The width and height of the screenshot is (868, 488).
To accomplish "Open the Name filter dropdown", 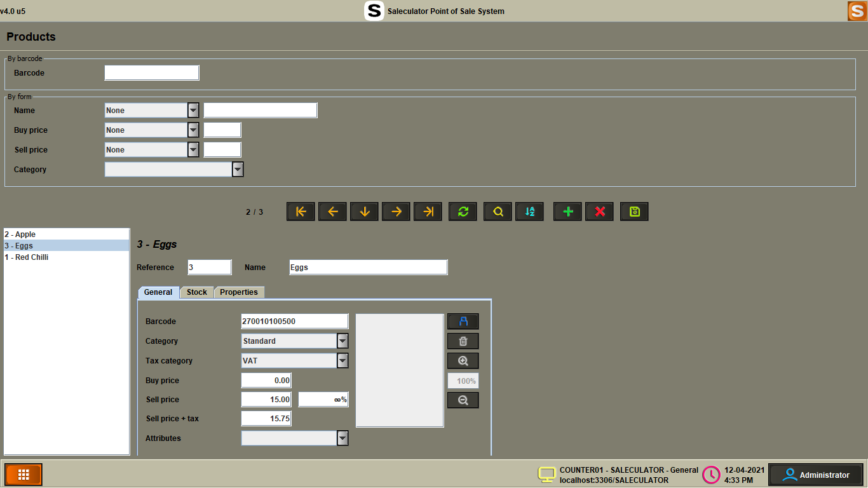I will pos(193,111).
